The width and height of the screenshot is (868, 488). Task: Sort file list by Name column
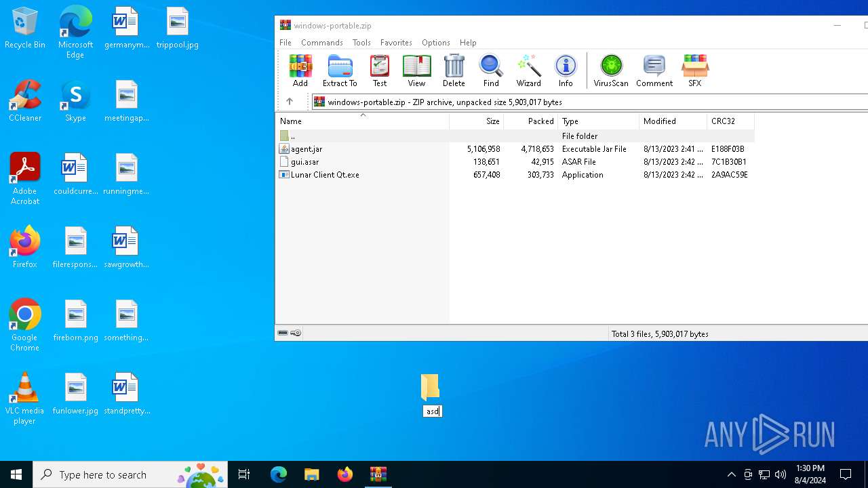point(362,121)
